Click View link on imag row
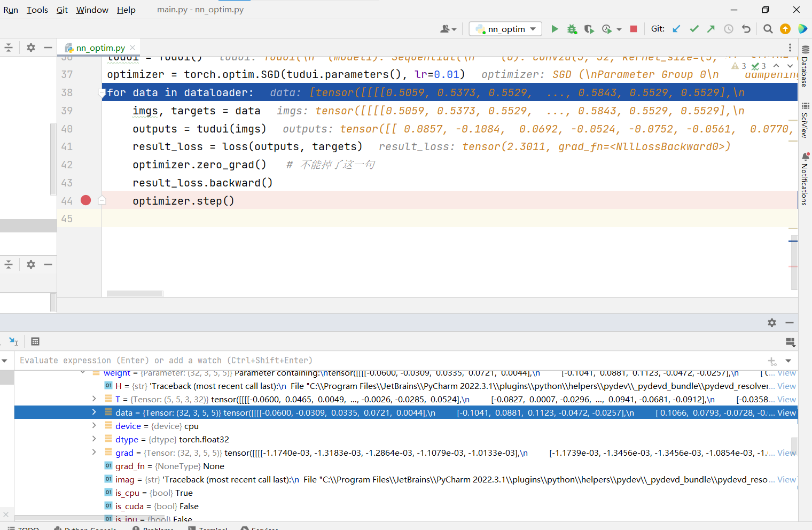 point(786,479)
